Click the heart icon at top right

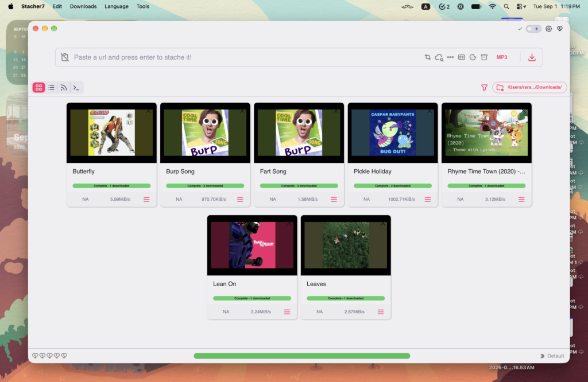pyautogui.click(x=560, y=29)
